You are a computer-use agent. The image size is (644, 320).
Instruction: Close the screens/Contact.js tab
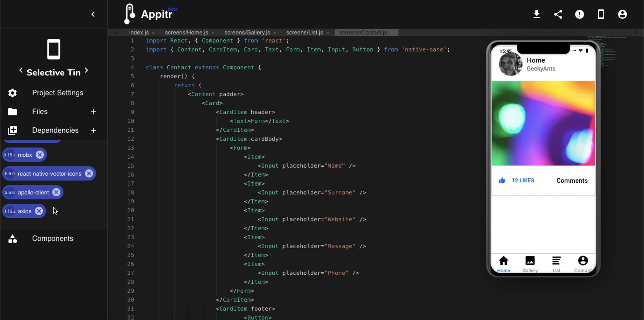coord(392,33)
